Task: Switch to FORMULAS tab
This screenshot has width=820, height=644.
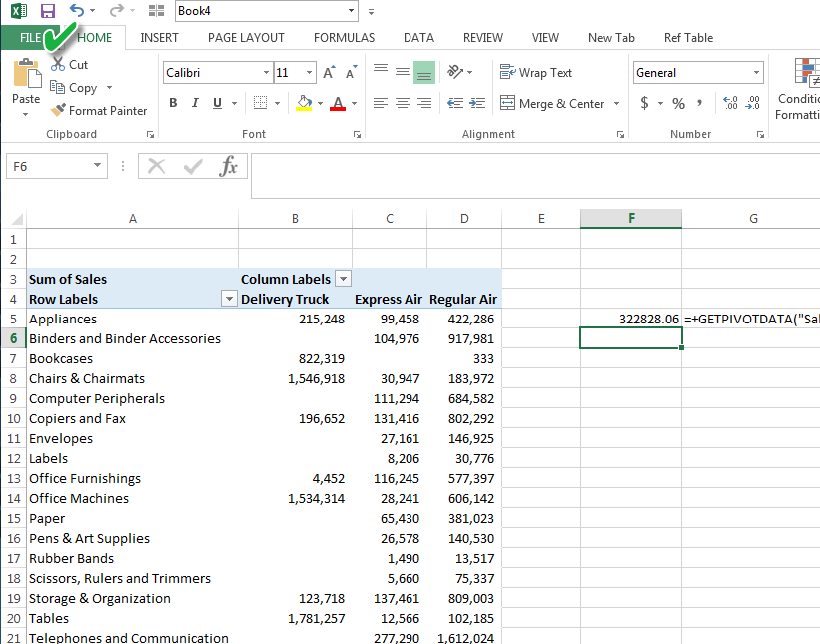Action: [345, 38]
